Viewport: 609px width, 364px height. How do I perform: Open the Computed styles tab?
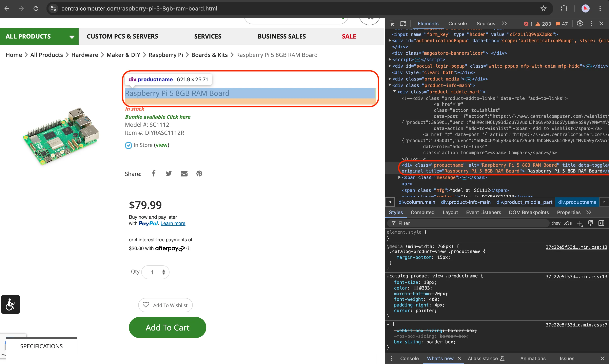click(422, 212)
